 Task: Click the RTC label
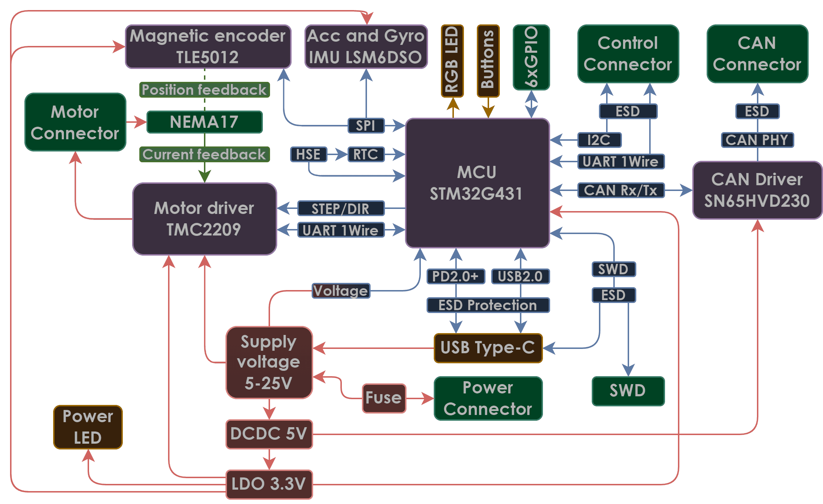(x=366, y=154)
